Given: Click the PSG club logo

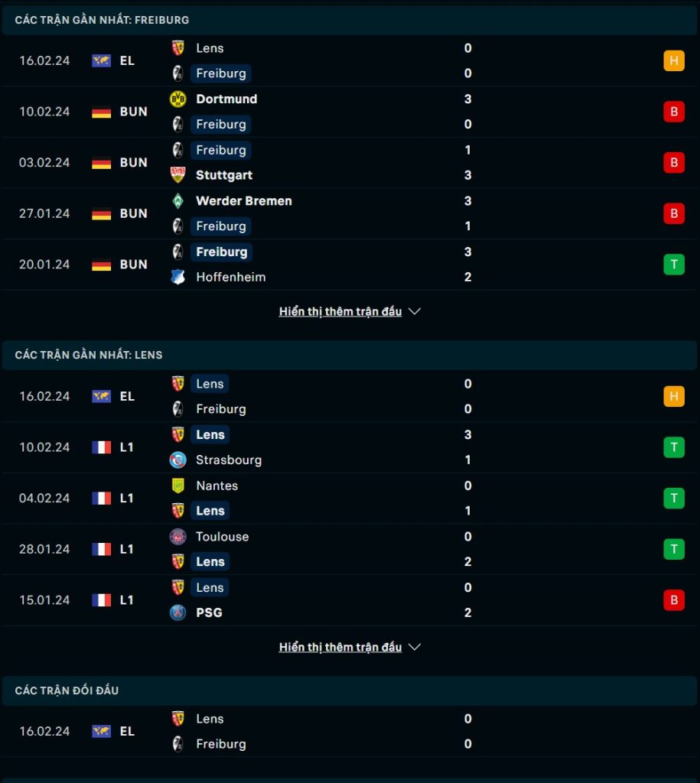Looking at the screenshot, I should [178, 612].
